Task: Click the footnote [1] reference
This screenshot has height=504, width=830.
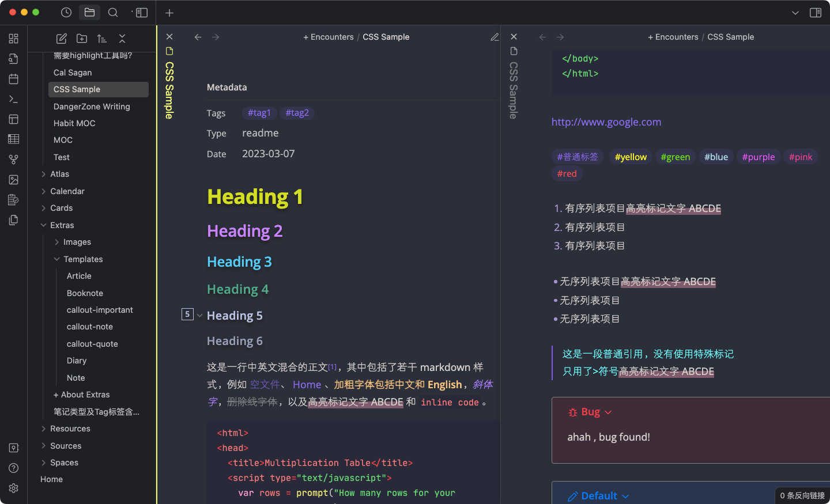Action: point(333,366)
